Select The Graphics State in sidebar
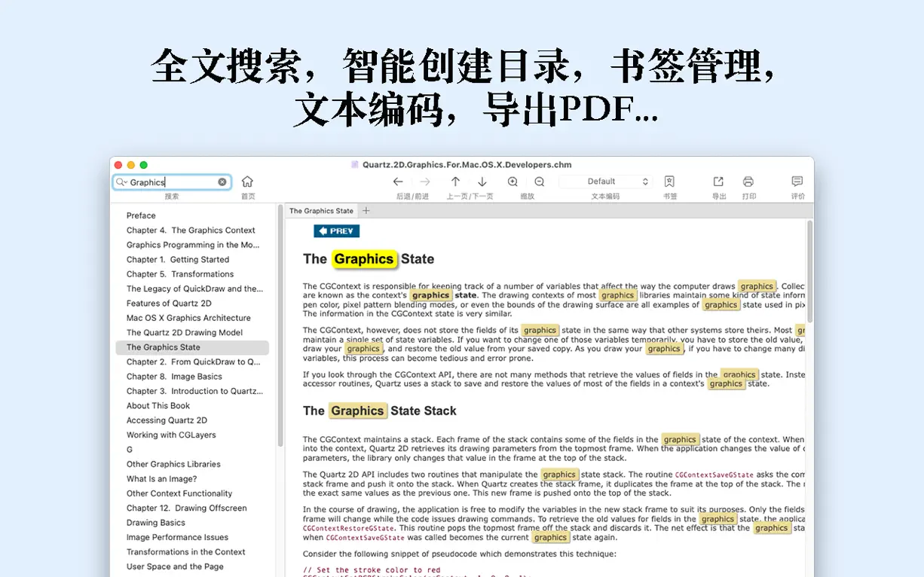 point(192,347)
